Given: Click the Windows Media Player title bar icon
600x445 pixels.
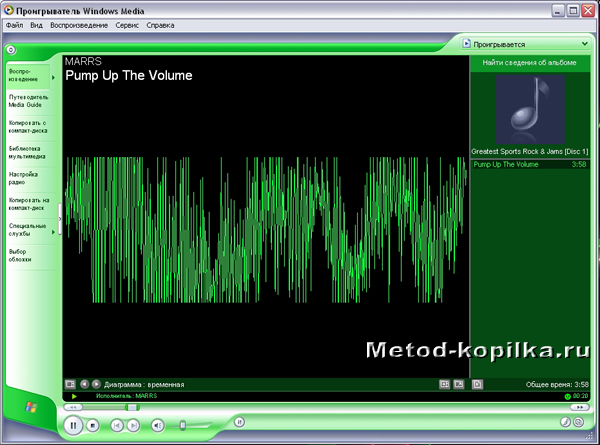Looking at the screenshot, I should point(8,10).
